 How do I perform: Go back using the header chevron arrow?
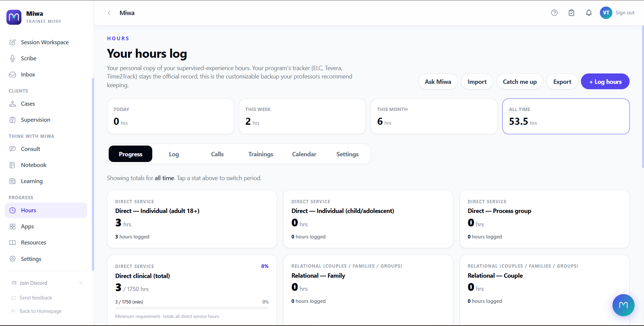109,13
